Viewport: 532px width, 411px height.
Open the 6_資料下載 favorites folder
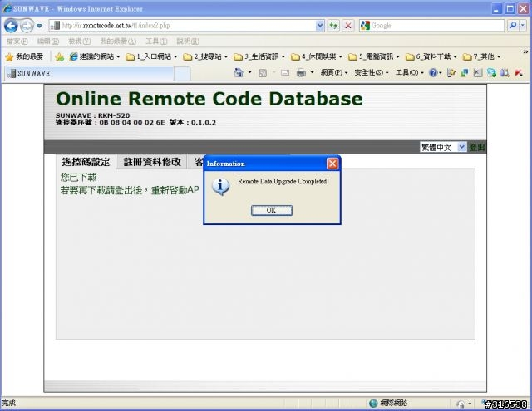click(431, 56)
